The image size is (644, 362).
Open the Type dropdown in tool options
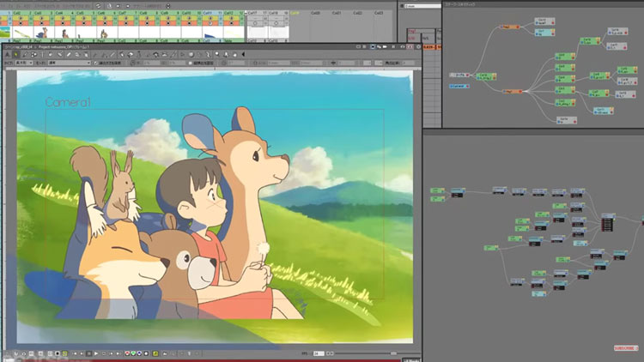(23, 63)
